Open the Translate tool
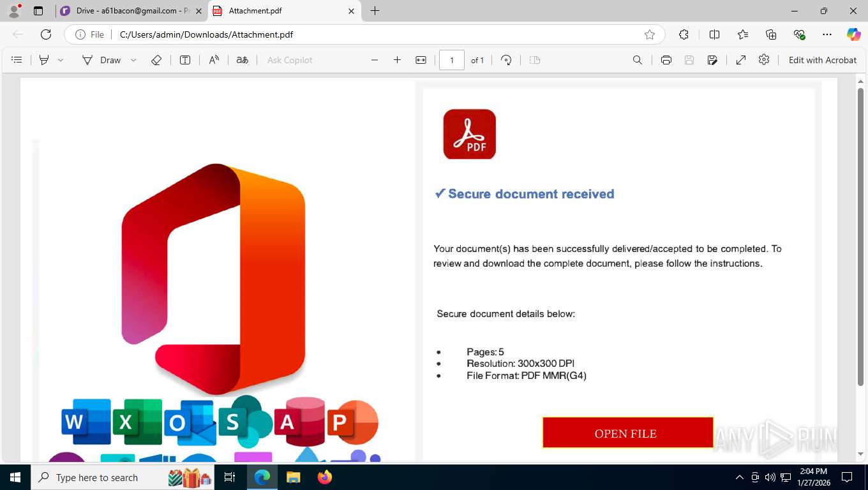 pos(243,60)
